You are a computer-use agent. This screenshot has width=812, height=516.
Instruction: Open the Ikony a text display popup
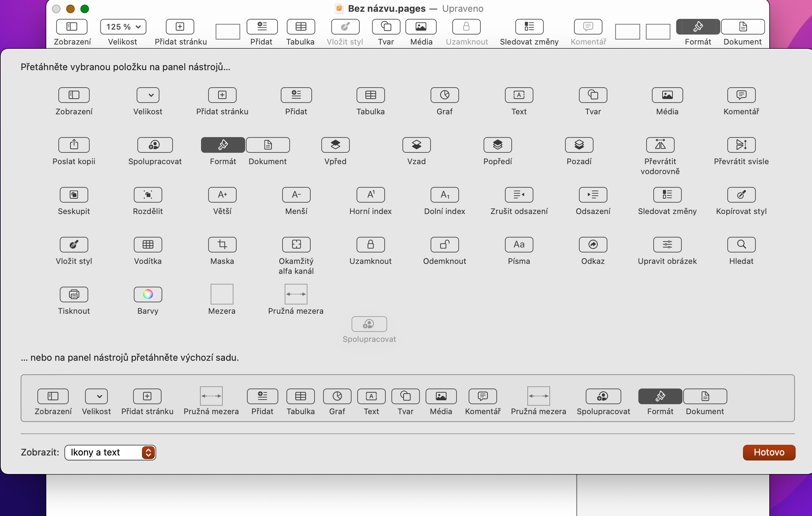110,452
